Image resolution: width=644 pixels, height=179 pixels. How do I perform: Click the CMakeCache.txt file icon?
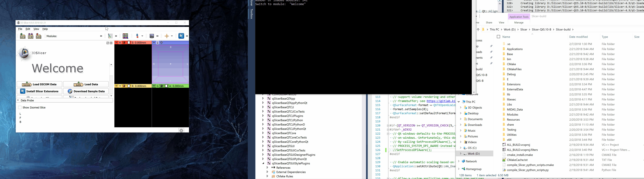point(504,160)
